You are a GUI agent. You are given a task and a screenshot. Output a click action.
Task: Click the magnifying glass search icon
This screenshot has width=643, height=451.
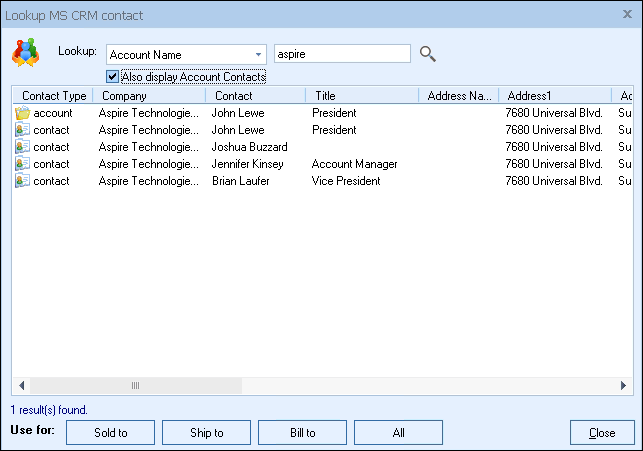point(428,54)
